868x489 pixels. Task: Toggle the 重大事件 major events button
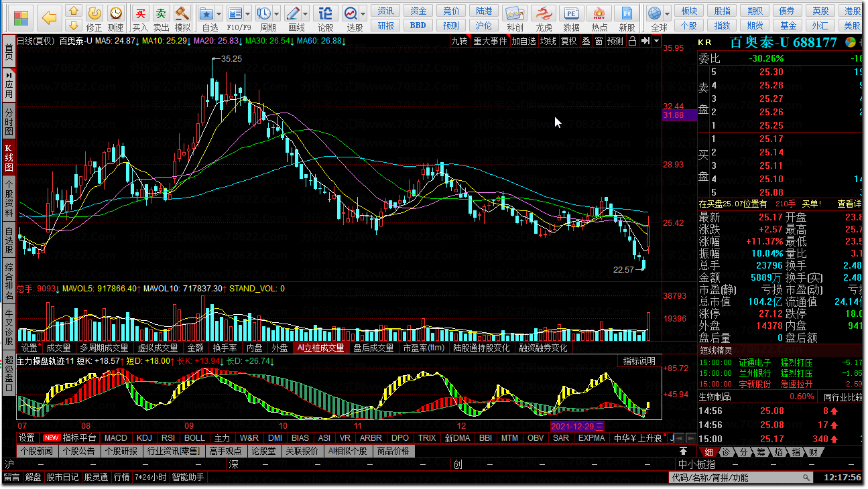click(490, 41)
